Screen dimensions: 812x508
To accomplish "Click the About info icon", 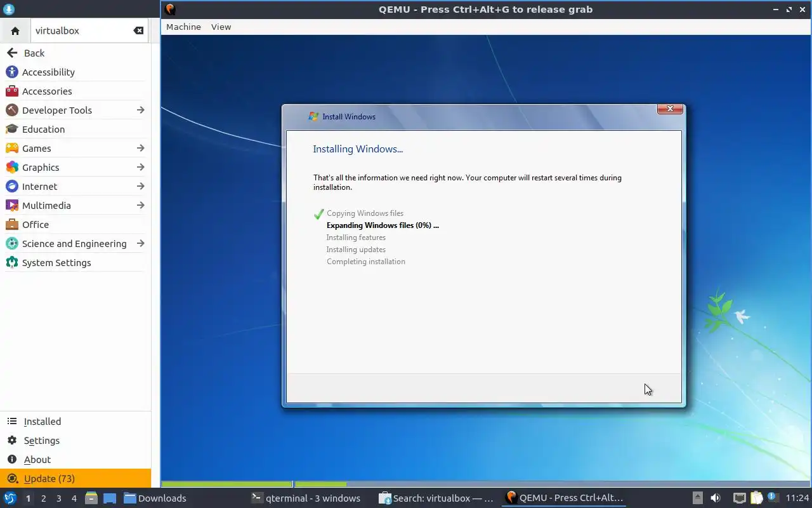I will point(11,460).
